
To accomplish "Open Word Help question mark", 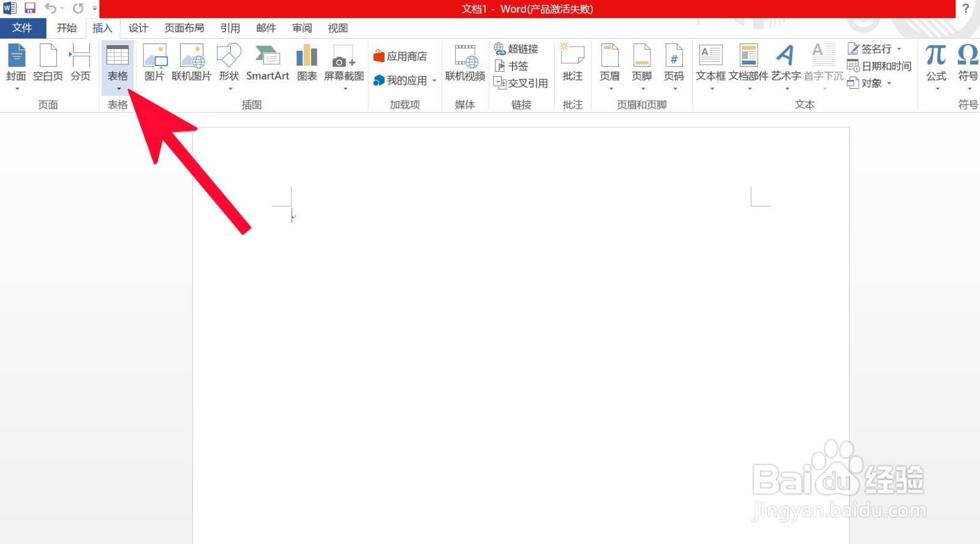I will pos(966,9).
